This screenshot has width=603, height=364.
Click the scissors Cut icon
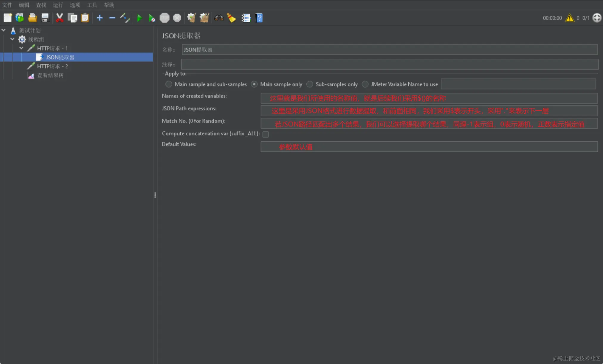[59, 18]
